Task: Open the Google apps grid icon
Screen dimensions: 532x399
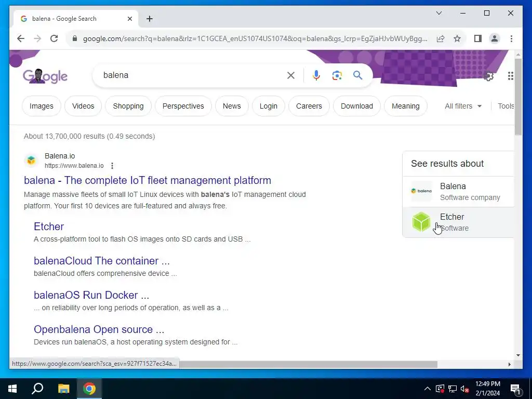Action: (x=510, y=76)
